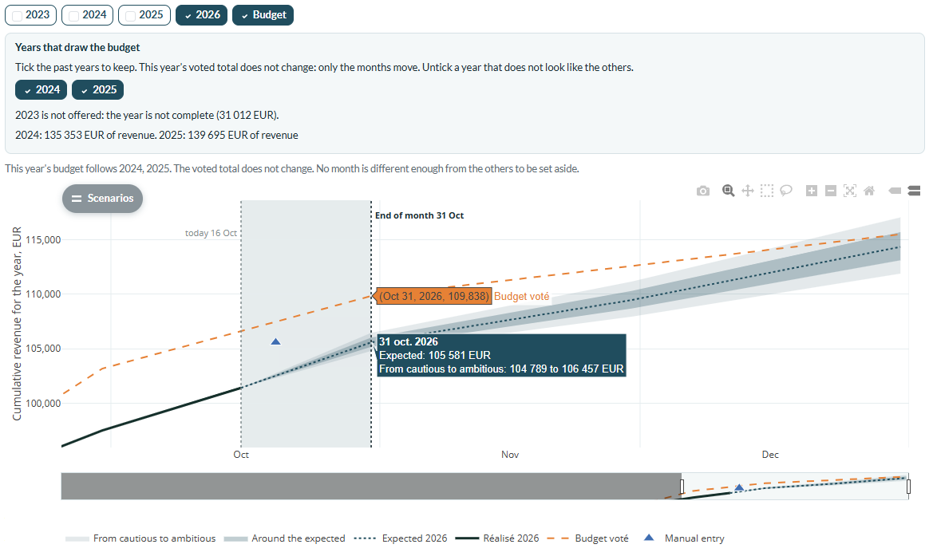This screenshot has height=560, width=933.
Task: Click the 100,000 y-axis tick
Action: [x=43, y=403]
